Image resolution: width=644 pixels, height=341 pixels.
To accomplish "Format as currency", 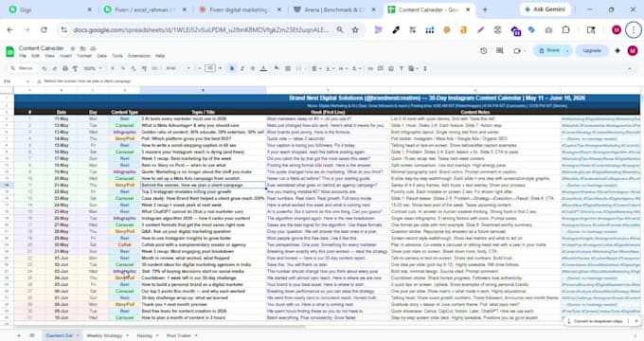I will [x=113, y=68].
